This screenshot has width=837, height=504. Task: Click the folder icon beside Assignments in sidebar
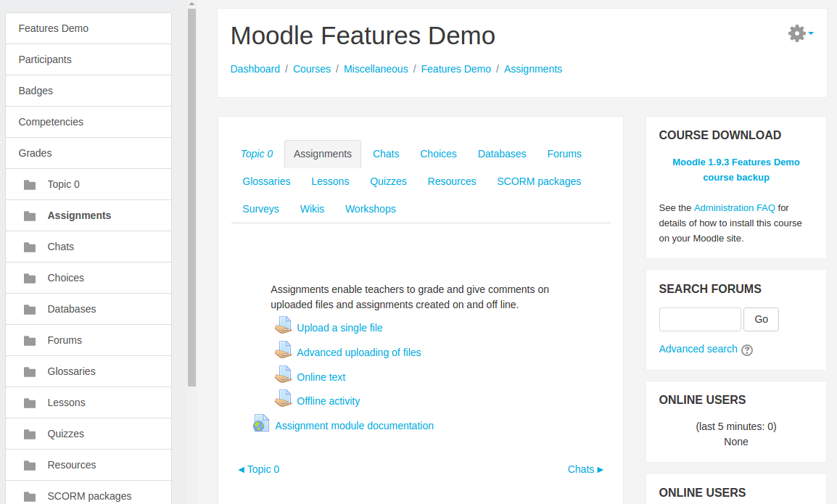30,215
